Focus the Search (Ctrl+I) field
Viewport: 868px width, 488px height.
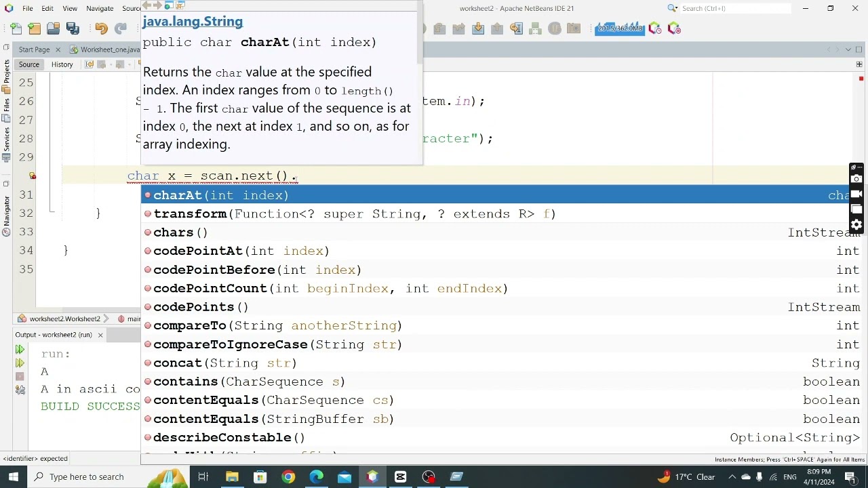click(735, 8)
